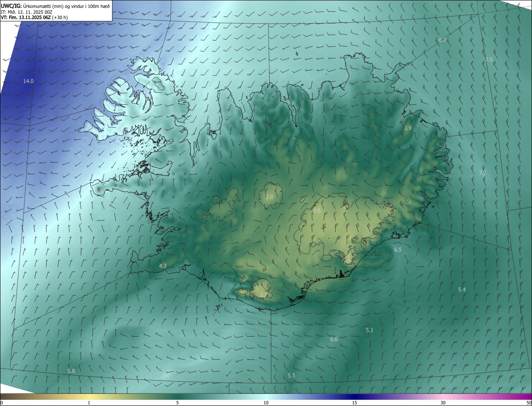The width and height of the screenshot is (532, 406).
Task: Click the 0 label on the color scale
Action: 1,403
